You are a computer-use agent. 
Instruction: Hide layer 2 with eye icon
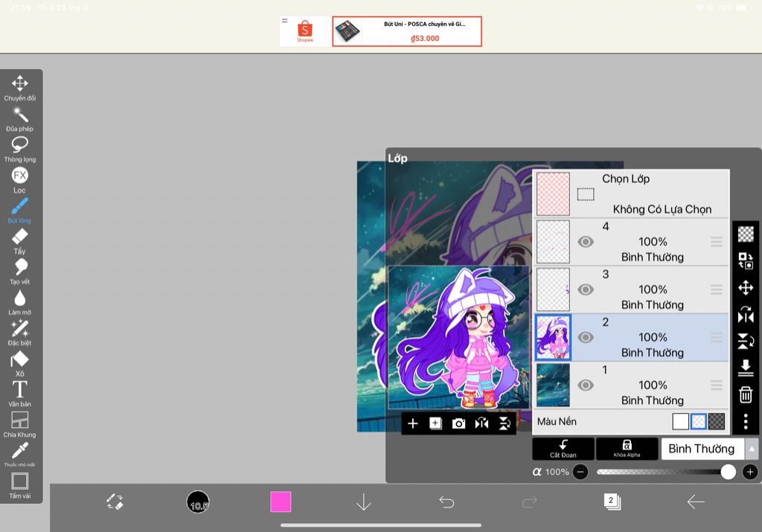pyautogui.click(x=586, y=337)
